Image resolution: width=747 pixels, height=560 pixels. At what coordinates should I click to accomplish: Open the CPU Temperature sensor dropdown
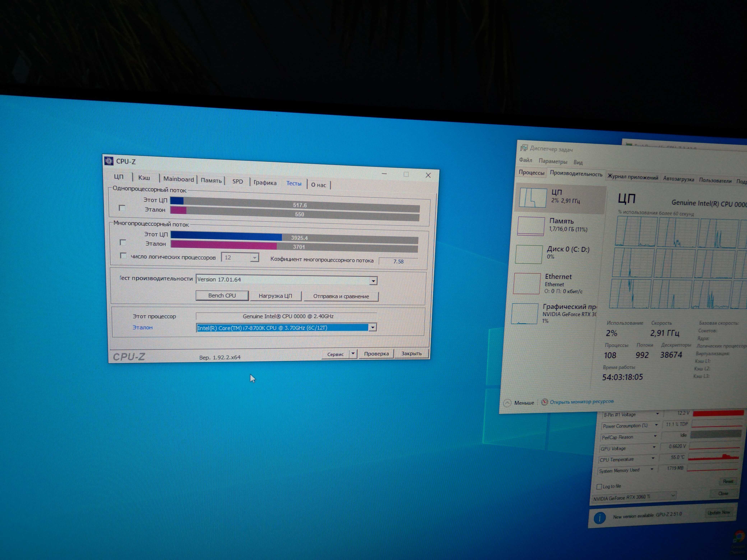[653, 458]
